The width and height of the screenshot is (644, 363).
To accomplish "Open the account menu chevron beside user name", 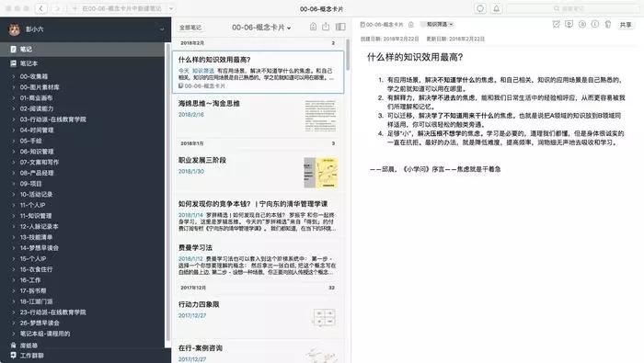I will pos(162,29).
